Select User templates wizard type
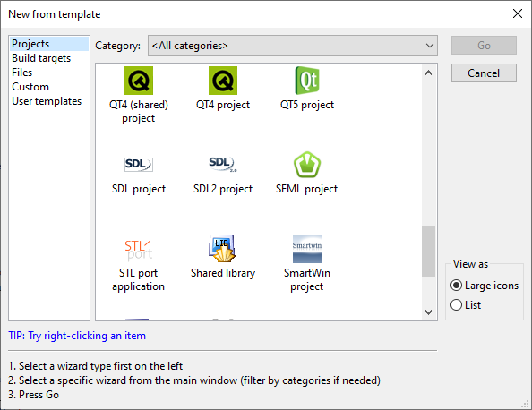Viewport: 532px width, 410px height. coord(49,101)
